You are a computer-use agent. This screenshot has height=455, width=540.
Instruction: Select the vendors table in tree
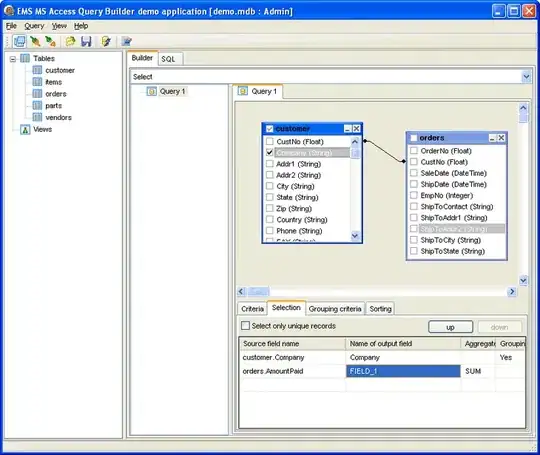[58, 117]
